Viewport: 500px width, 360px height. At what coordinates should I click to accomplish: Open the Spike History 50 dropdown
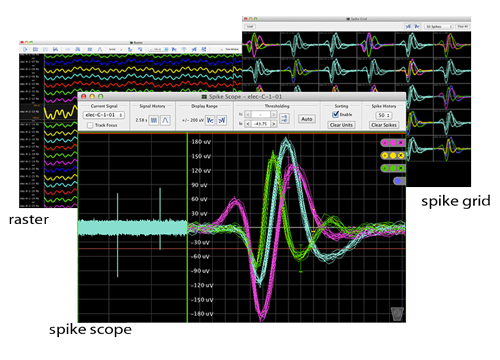pyautogui.click(x=384, y=115)
